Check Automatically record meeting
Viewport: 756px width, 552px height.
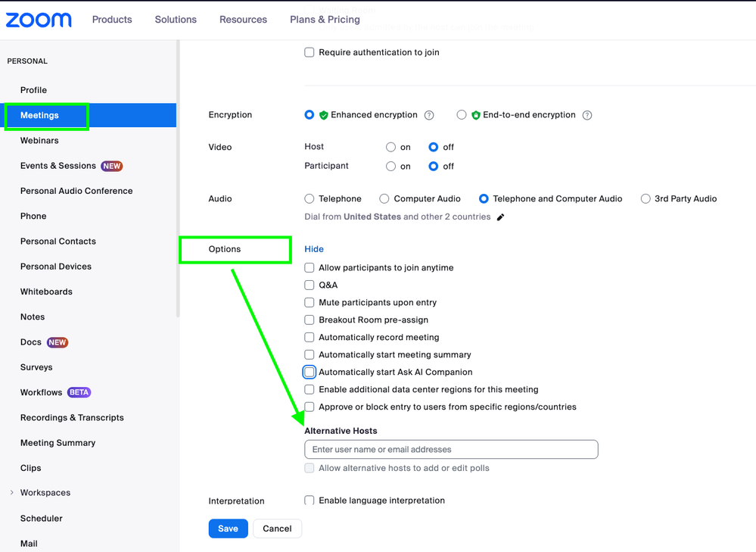click(x=310, y=338)
